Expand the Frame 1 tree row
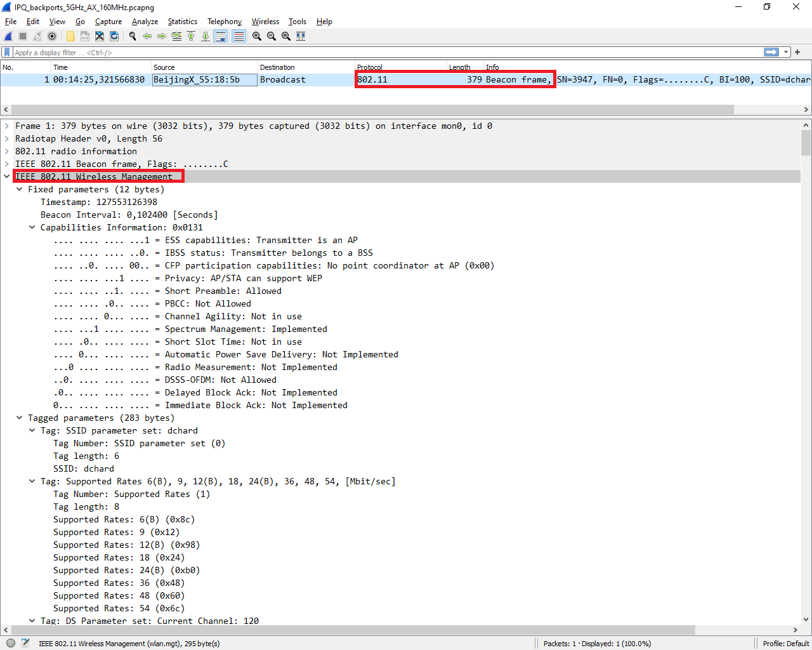This screenshot has height=650, width=812. tap(7, 126)
